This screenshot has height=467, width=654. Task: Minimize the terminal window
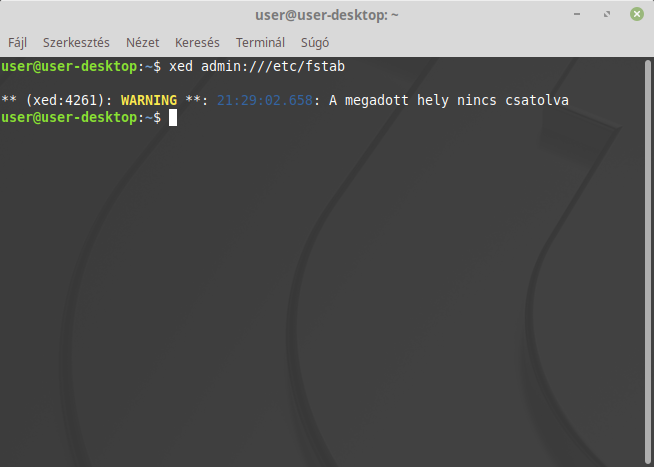(577, 14)
